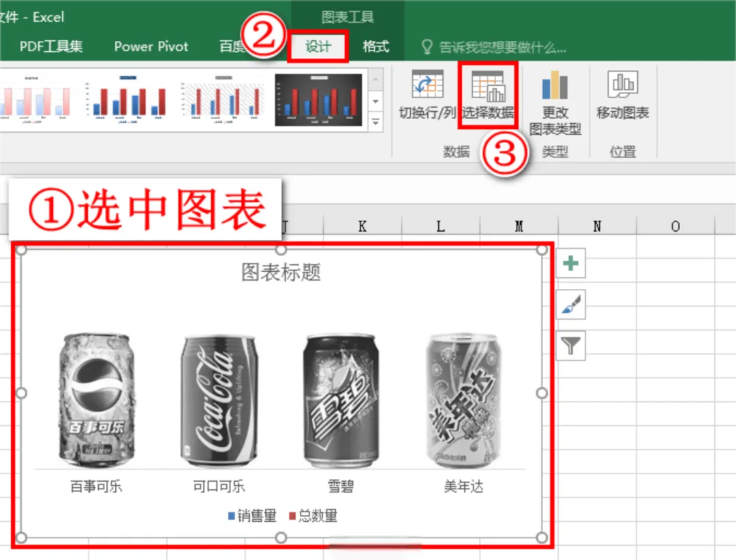This screenshot has width=736, height=560.
Task: Open Select Data (选择数据) dialog
Action: click(488, 95)
